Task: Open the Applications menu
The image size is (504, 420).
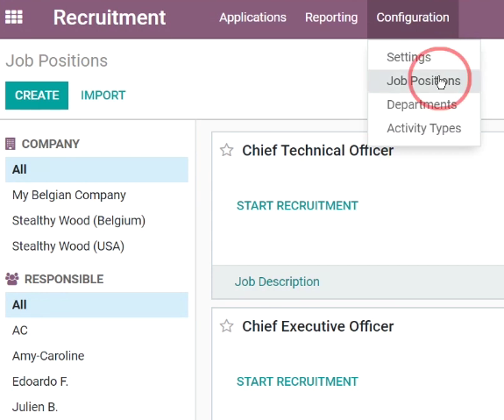Action: [x=252, y=18]
